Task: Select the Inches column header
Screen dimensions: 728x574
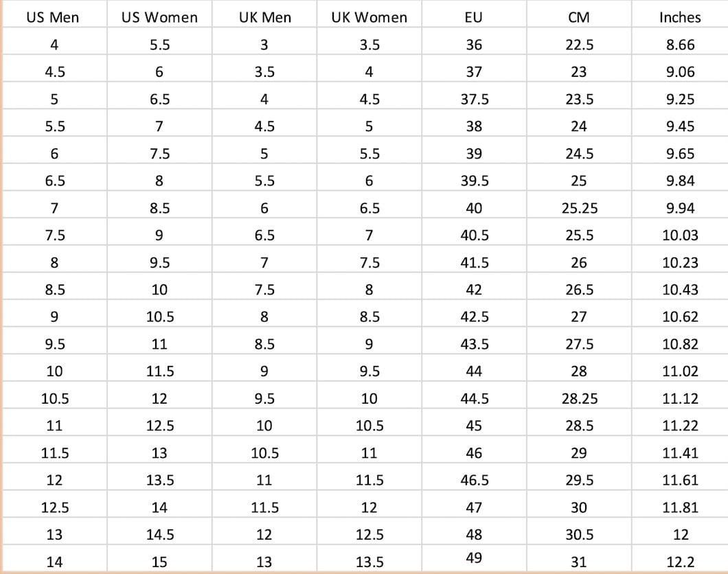Action: (x=680, y=18)
